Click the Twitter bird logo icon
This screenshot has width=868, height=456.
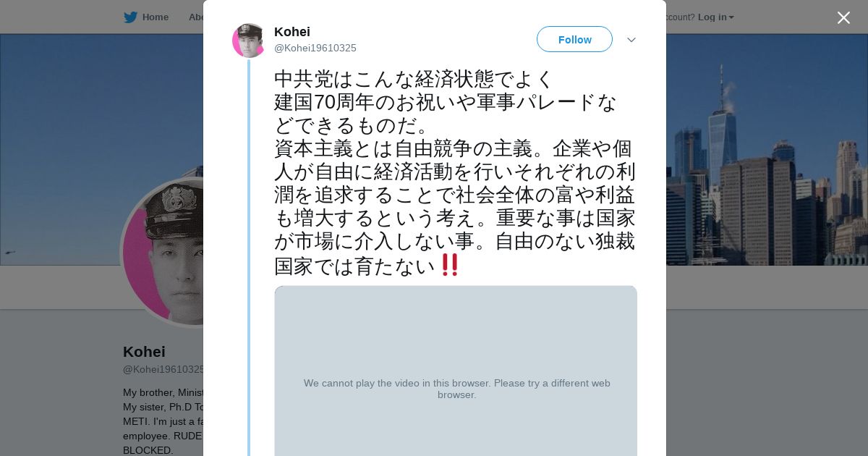click(x=130, y=17)
